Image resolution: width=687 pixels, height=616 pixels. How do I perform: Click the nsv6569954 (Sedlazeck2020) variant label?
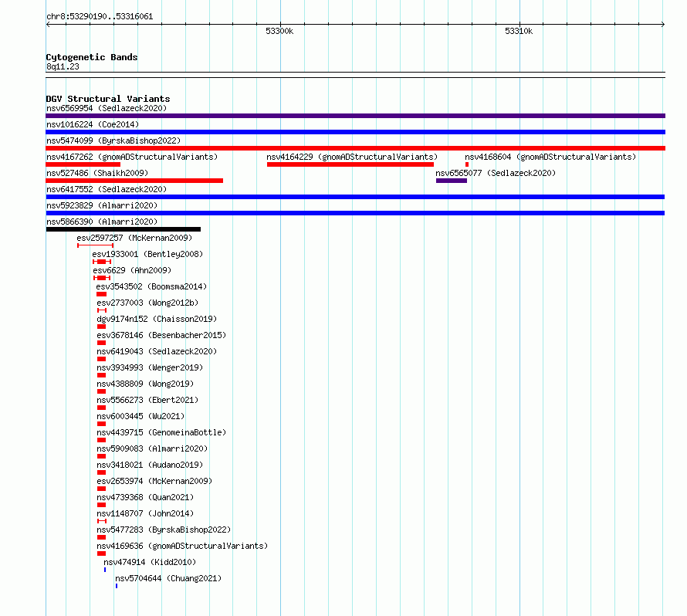point(107,108)
